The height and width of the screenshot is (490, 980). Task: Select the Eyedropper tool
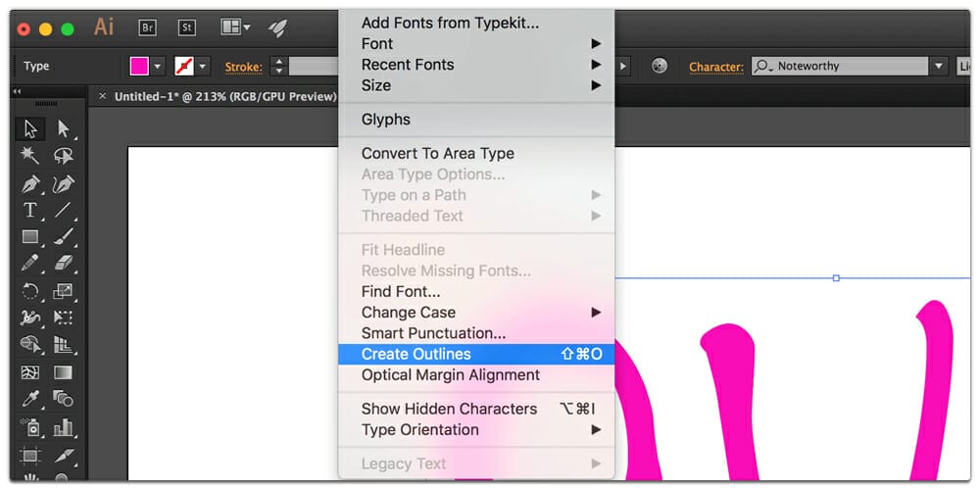pyautogui.click(x=30, y=398)
